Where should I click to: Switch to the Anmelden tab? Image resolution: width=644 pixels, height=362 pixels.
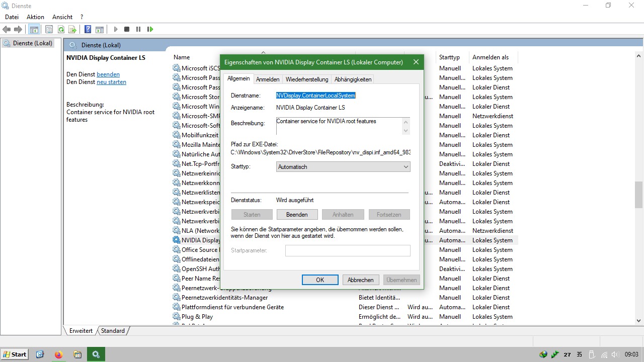(268, 79)
